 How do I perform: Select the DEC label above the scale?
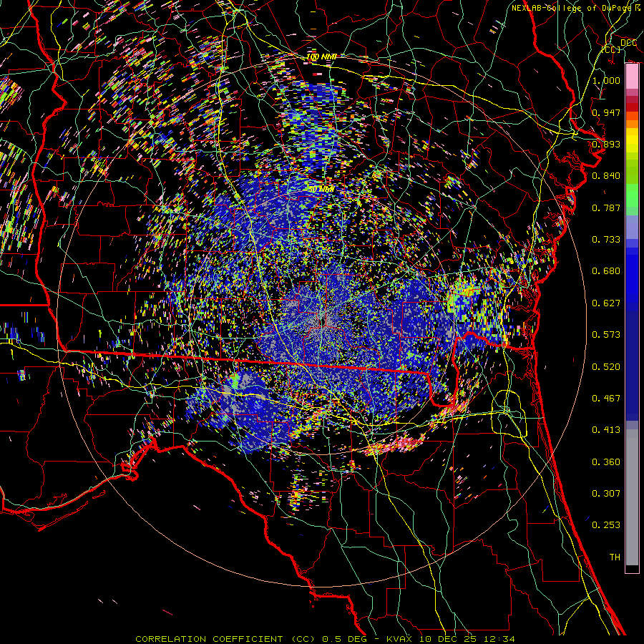(628, 43)
